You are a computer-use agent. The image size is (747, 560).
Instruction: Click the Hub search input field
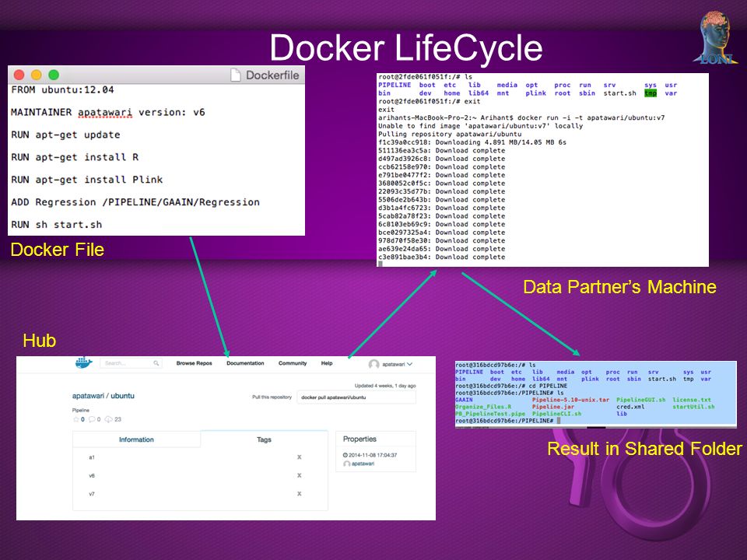(131, 363)
